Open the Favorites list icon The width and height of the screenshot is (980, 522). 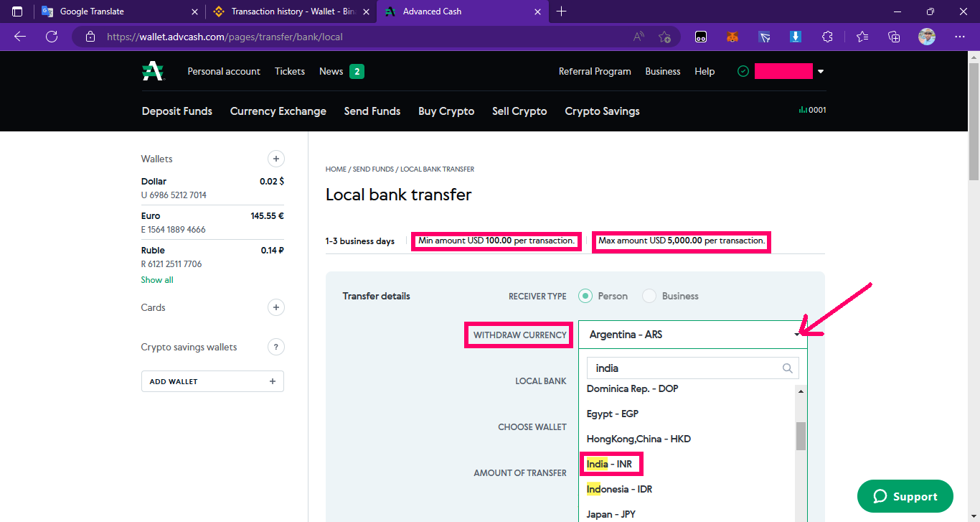click(862, 37)
